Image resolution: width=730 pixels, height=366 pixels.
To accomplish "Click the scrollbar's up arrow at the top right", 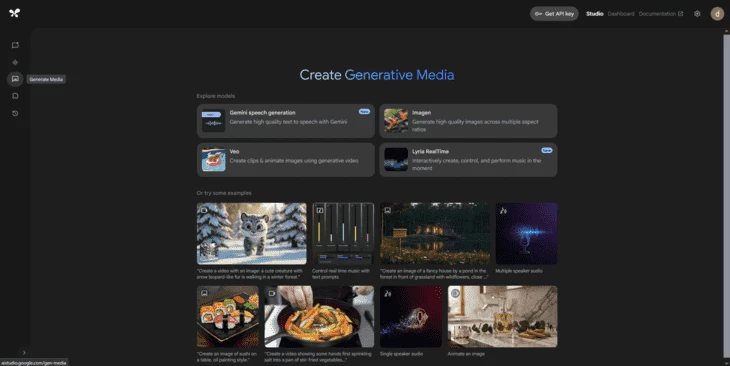I will coord(727,31).
